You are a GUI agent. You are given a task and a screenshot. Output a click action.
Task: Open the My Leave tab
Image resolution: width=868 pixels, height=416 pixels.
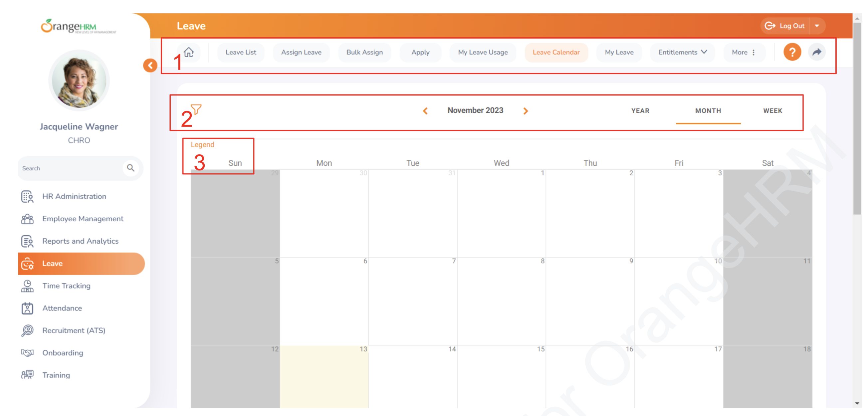[619, 52]
